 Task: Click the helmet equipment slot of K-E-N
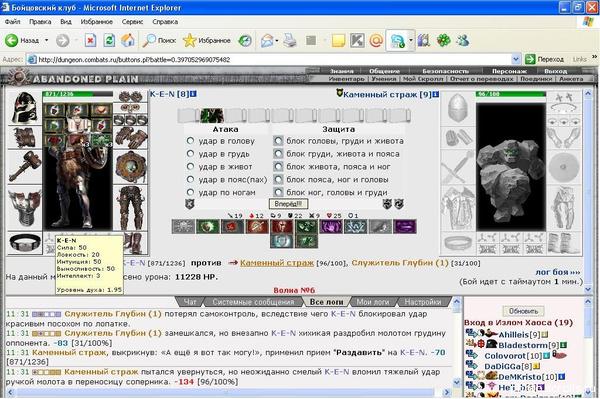(x=24, y=107)
